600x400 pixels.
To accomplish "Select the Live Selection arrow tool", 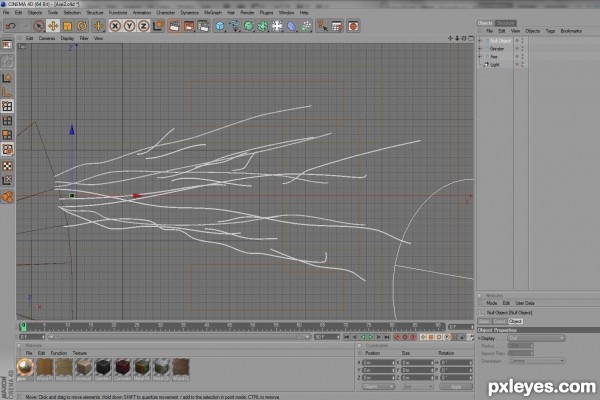I will pyautogui.click(x=38, y=26).
